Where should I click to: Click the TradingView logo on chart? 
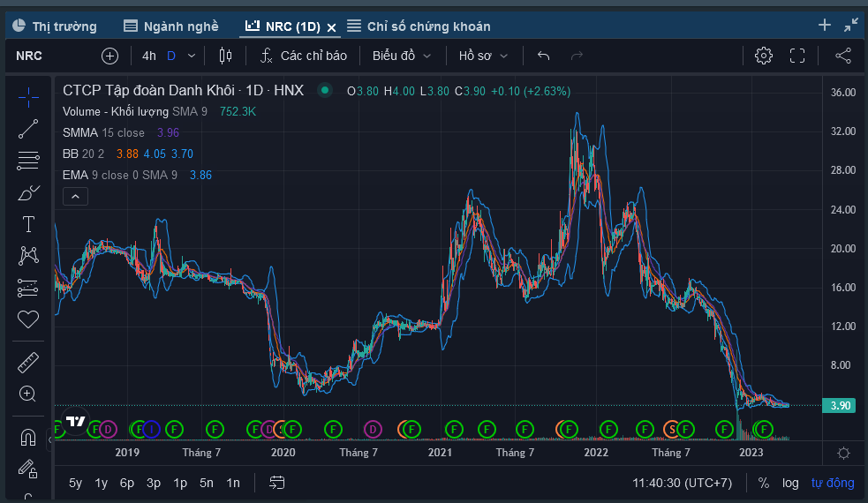click(x=75, y=422)
